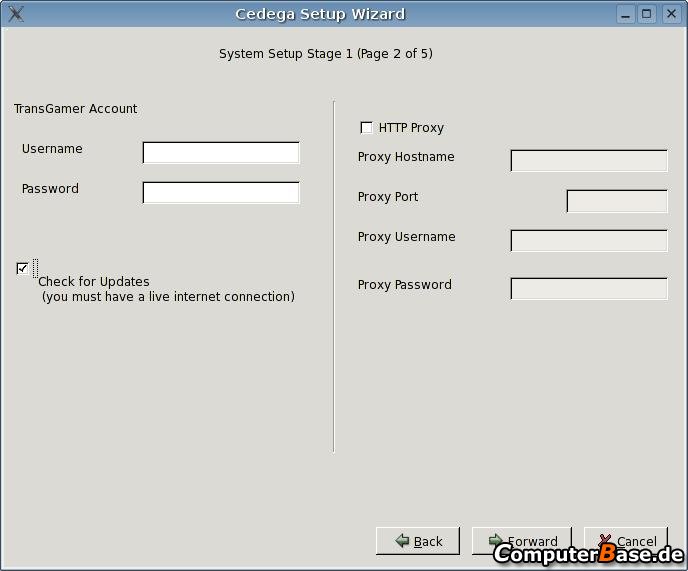The height and width of the screenshot is (571, 688).
Task: Click the Proxy Username label
Action: click(x=406, y=237)
